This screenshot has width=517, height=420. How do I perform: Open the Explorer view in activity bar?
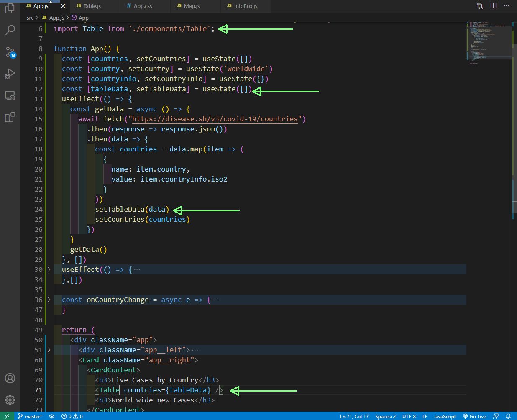point(10,8)
